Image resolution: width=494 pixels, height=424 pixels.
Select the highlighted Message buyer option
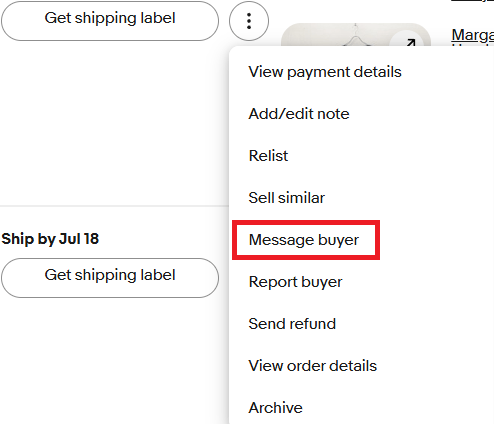click(304, 240)
